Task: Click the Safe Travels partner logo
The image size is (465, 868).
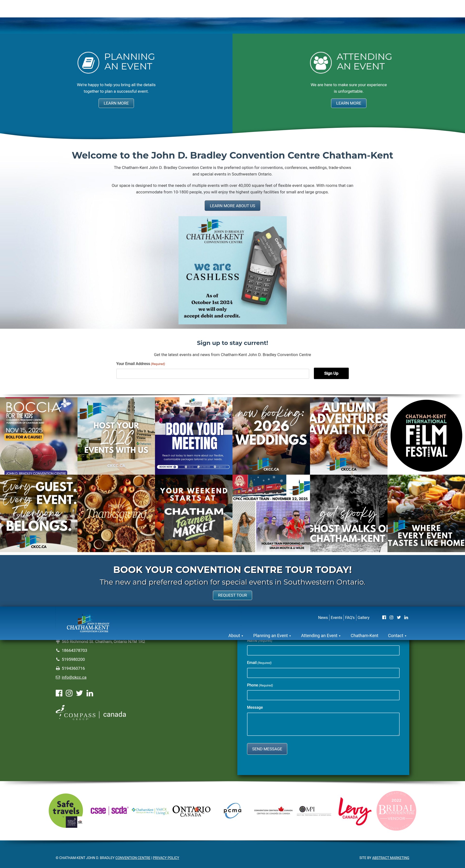Action: 66,811
